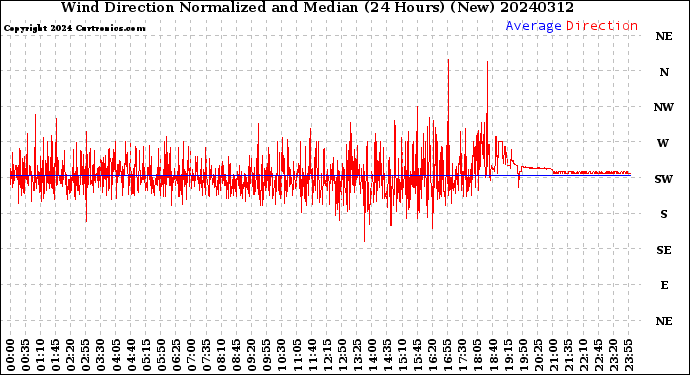Click the 11:05 time axis label
Viewport: 690px width, 375px height.
click(297, 355)
